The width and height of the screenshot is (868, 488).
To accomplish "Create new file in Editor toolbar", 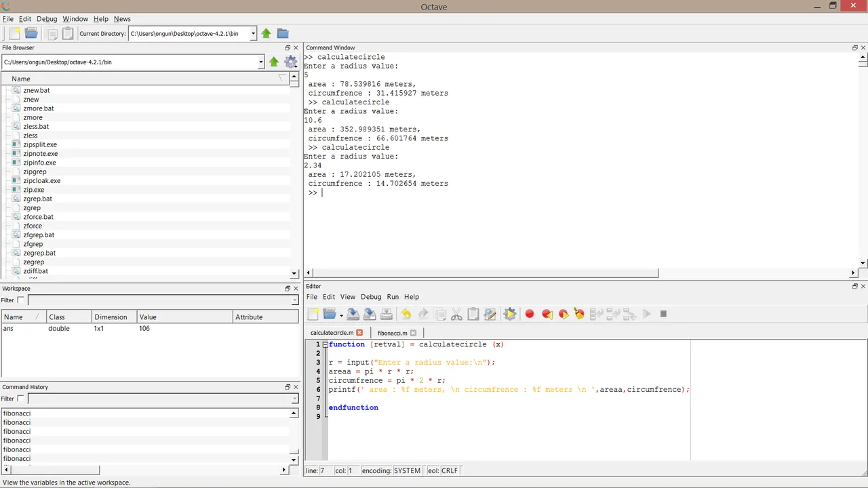I will point(313,314).
